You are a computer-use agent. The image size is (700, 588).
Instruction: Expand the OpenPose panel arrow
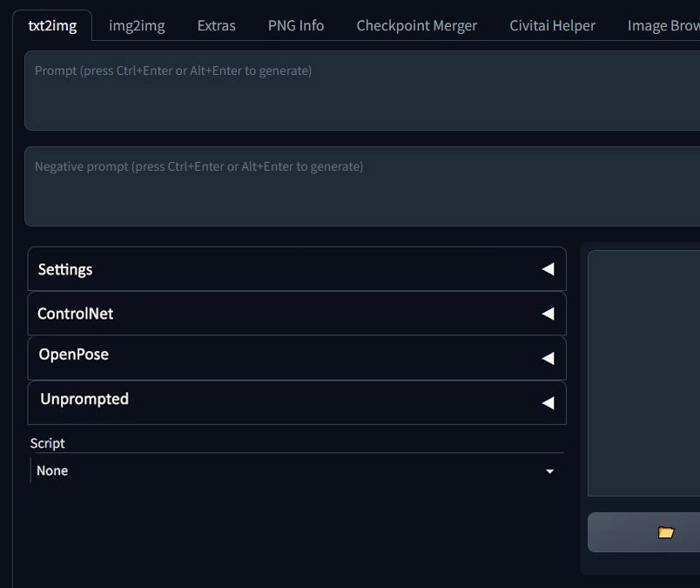(549, 358)
